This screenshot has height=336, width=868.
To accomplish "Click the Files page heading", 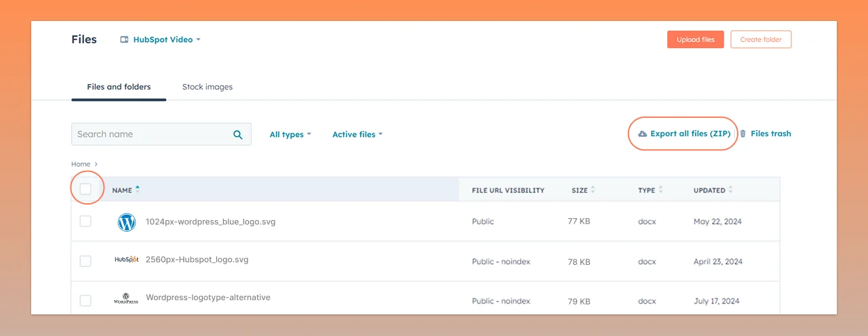I will pyautogui.click(x=84, y=39).
